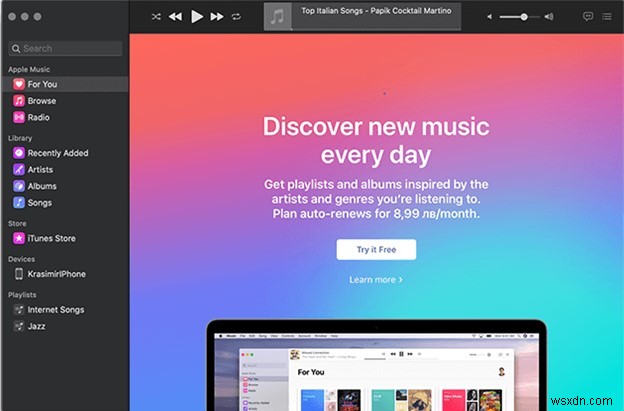Click the Internet Songs playlist icon
Image resolution: width=624 pixels, height=411 pixels.
[x=19, y=310]
